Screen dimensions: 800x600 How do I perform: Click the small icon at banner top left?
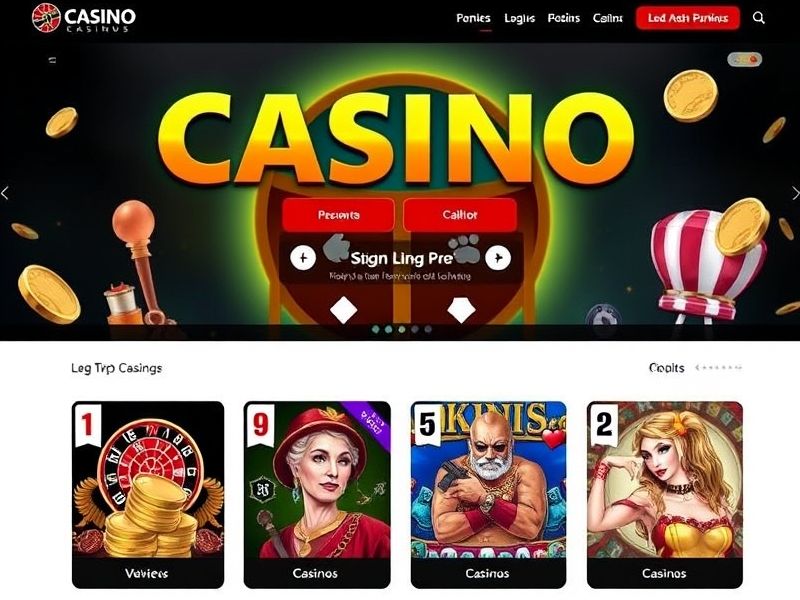click(52, 60)
